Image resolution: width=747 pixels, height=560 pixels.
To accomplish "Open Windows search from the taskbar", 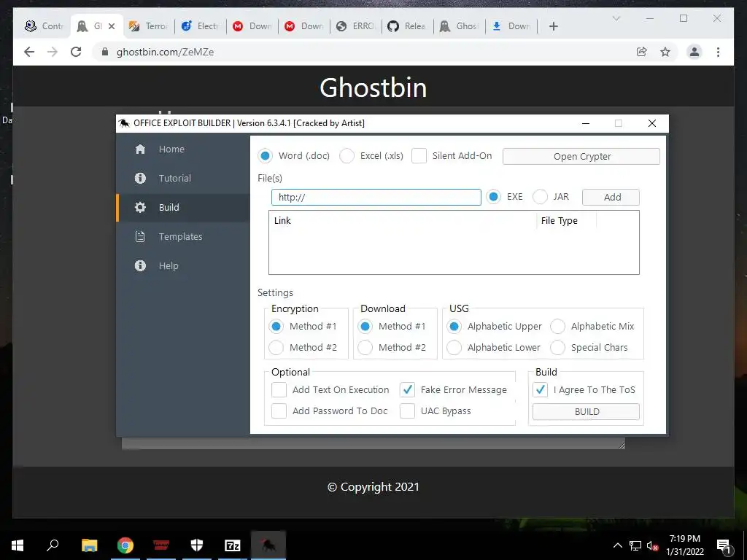I will (53, 545).
